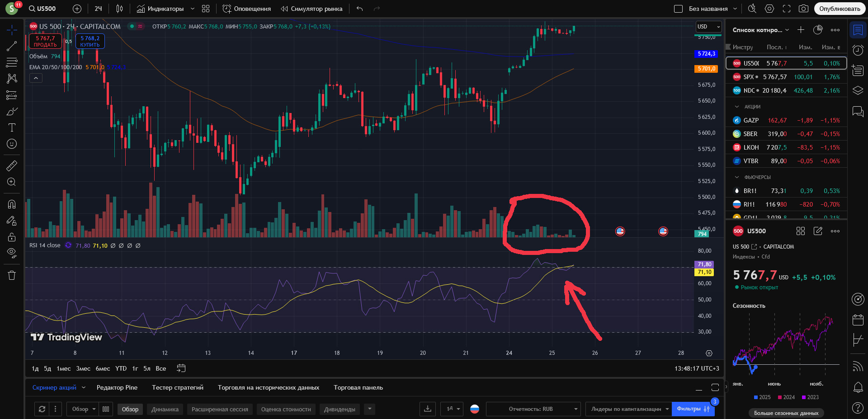Select the trend line drawing tool
This screenshot has width=868, height=419.
point(12,46)
